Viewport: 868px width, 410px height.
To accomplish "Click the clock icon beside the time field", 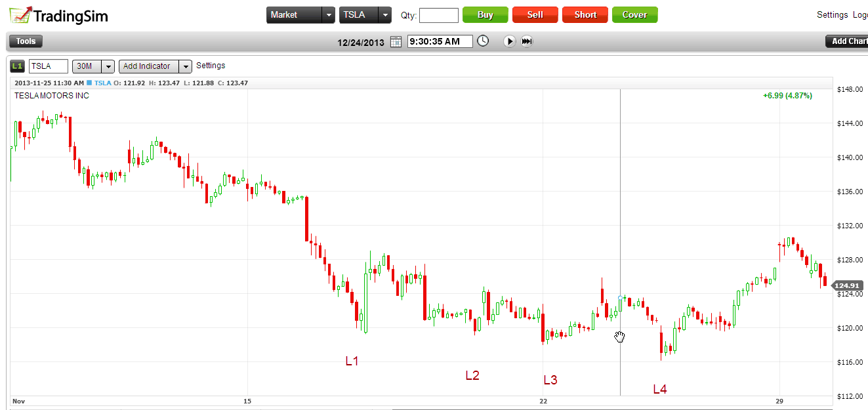I will pos(482,41).
